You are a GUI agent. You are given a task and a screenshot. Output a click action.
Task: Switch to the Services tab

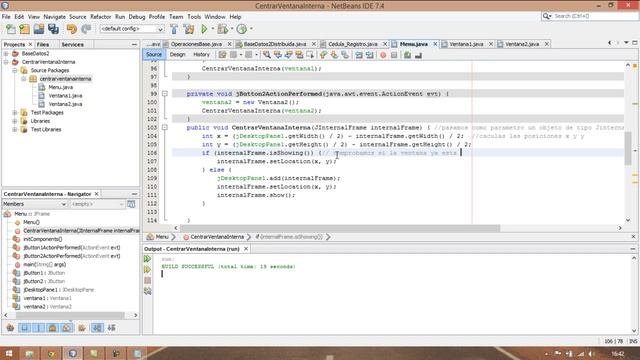[x=73, y=44]
